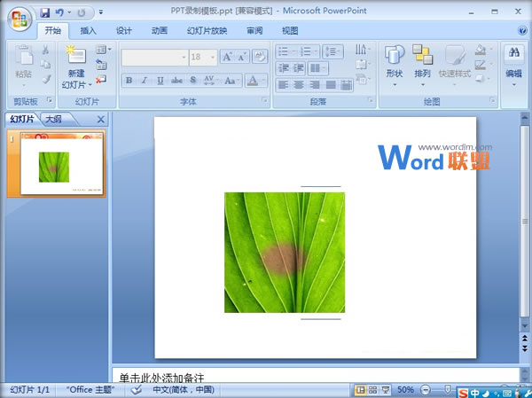Open the line spacing options

tap(332, 51)
